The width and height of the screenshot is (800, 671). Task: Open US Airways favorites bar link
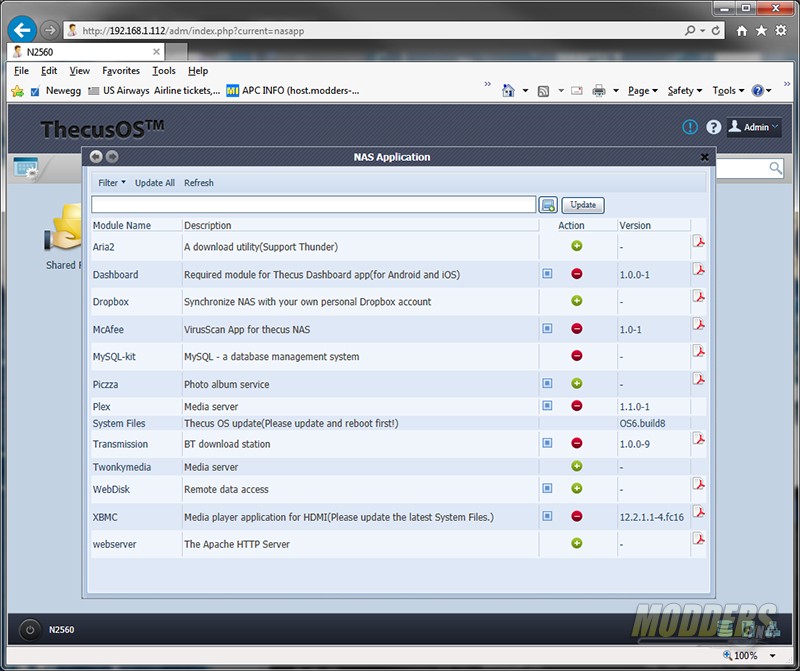(x=154, y=91)
